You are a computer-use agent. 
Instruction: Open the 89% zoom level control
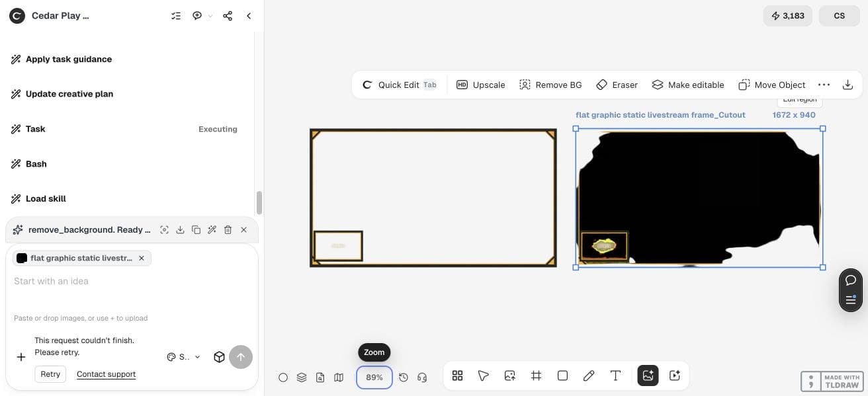point(374,377)
